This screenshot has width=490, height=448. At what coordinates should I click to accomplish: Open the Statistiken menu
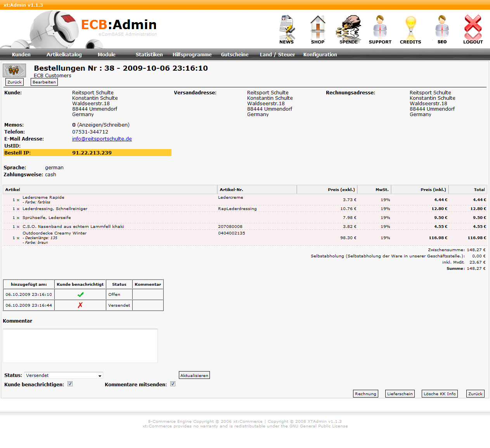coord(149,55)
